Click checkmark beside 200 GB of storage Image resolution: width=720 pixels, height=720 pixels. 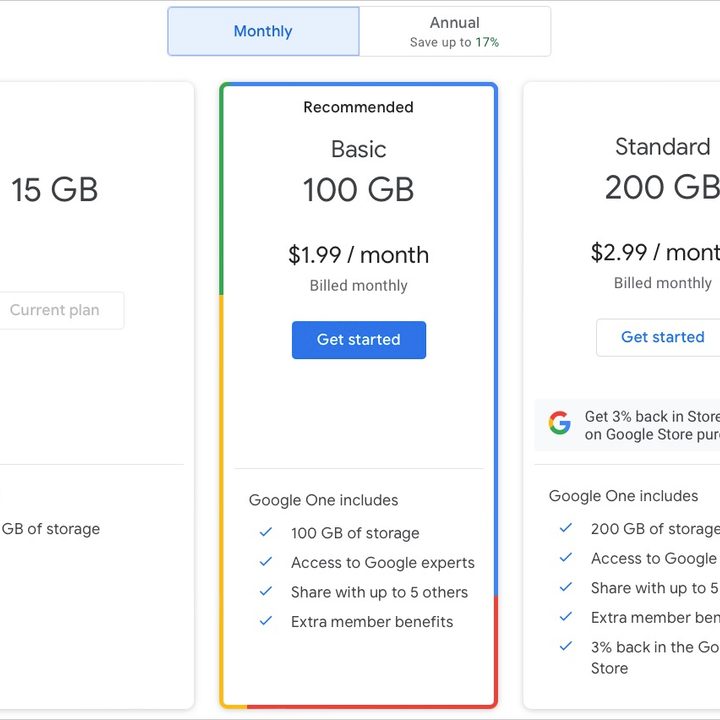click(566, 528)
